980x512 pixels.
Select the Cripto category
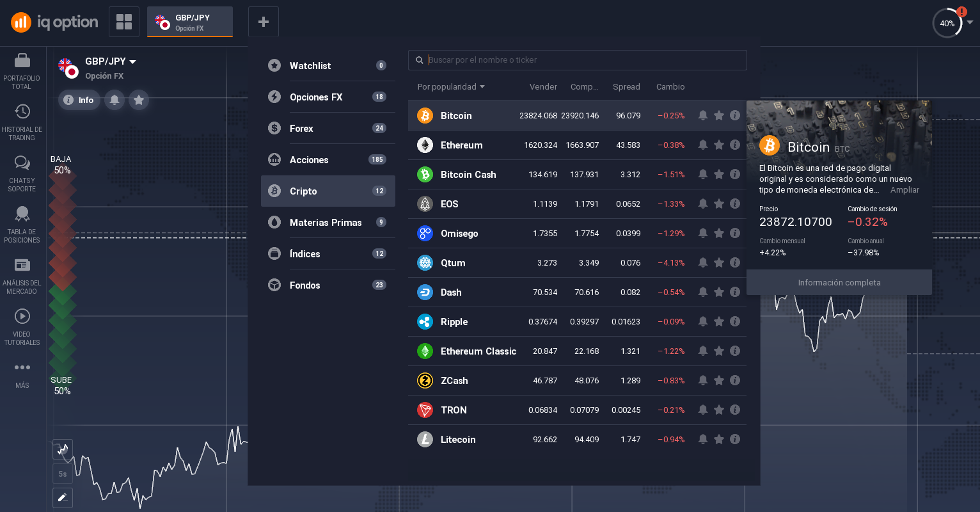point(328,191)
